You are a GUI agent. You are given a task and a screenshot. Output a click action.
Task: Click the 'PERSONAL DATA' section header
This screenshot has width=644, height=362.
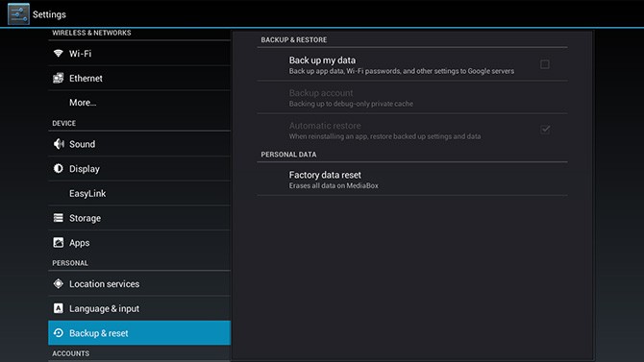click(x=288, y=155)
